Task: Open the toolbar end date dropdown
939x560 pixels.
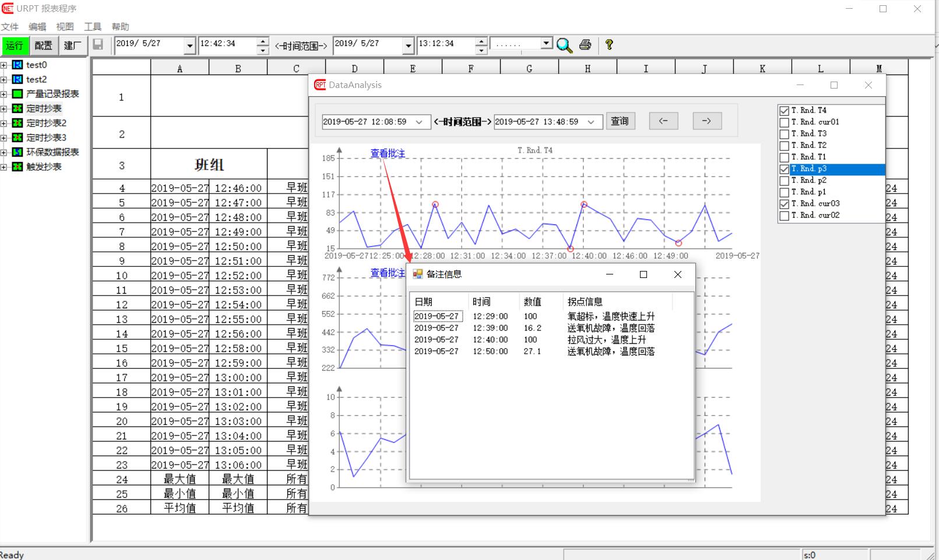Action: (x=408, y=45)
